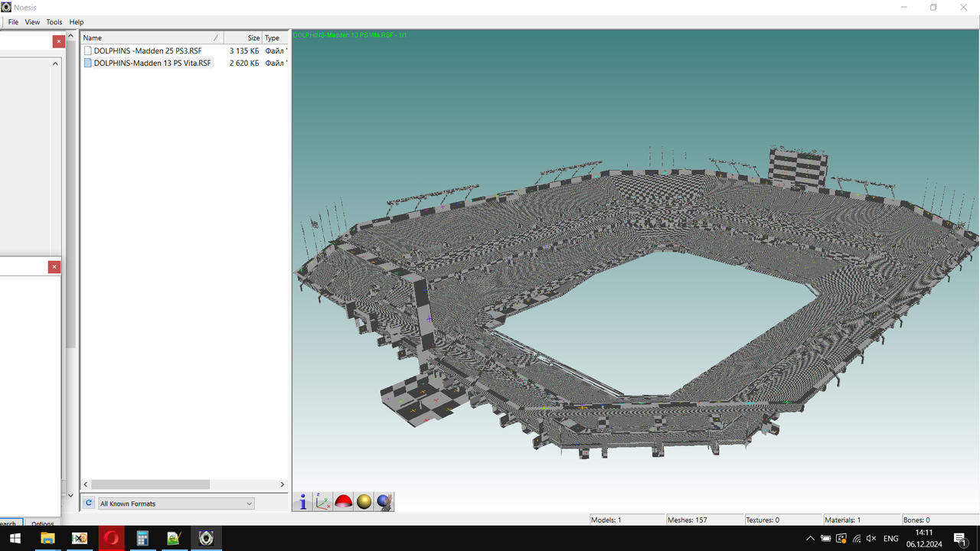The image size is (980, 551).
Task: Sort file list by Size column
Action: 243,37
